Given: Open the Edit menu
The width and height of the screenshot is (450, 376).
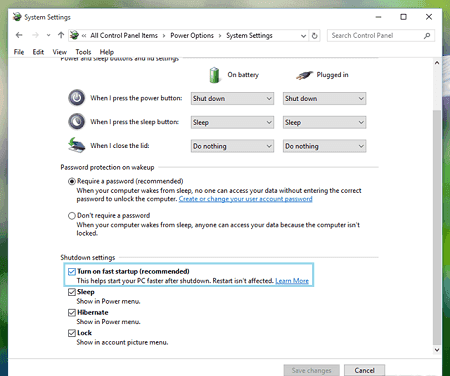Looking at the screenshot, I should pyautogui.click(x=38, y=52).
